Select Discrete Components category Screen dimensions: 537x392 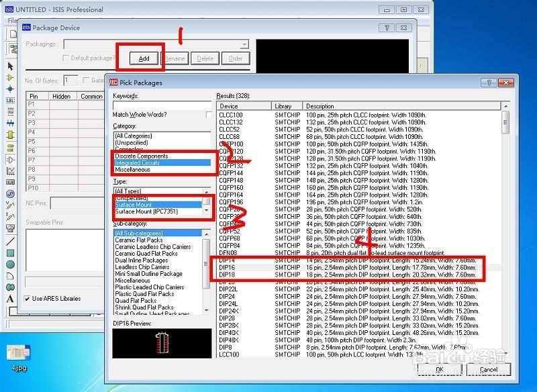pos(142,156)
